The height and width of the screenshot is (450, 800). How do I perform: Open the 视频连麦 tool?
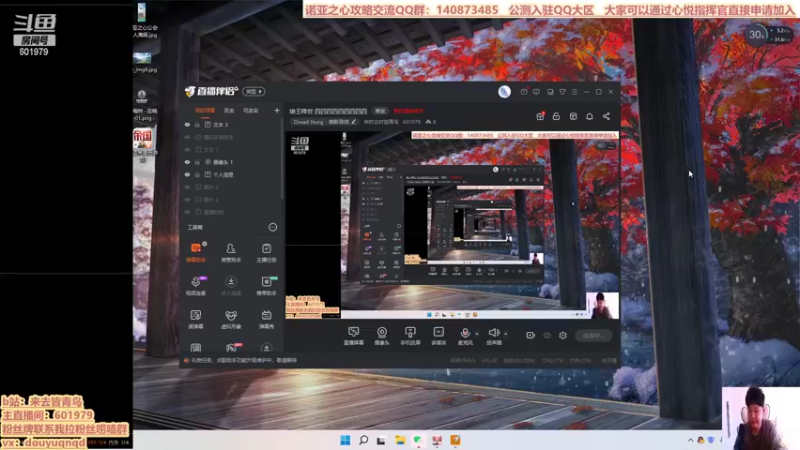coord(196,286)
